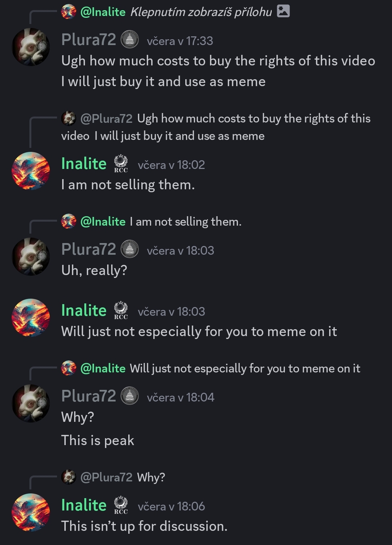Open Inalite's avatar next to 'This isn't up for discussion'
The image size is (392, 545).
[31, 513]
